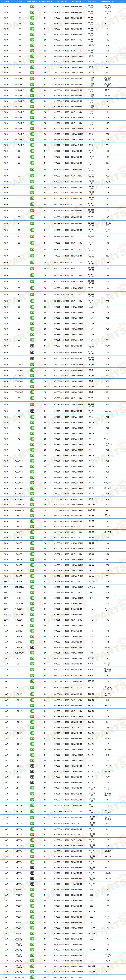Click the petrol icon in the AUDI CABRIOLET 2.6 row
This screenshot has height=980, width=126.
(x=32, y=505)
